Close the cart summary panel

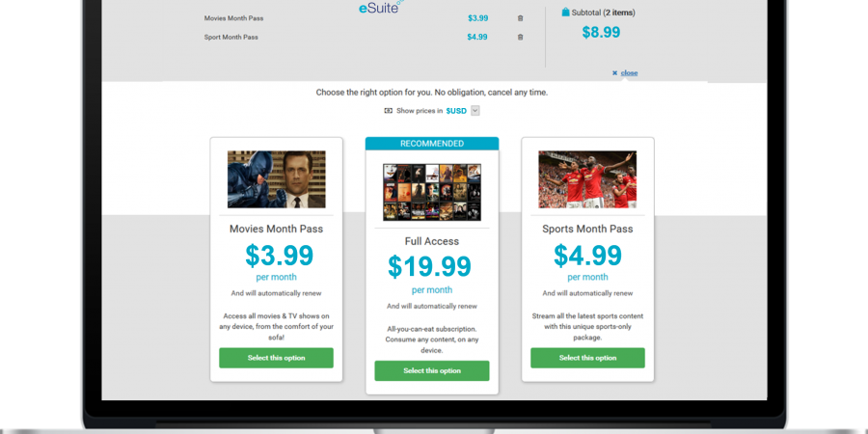click(x=629, y=73)
